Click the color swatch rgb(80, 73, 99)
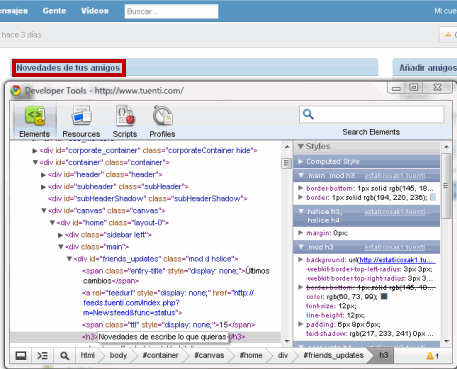Image resolution: width=457 pixels, height=369 pixels. tap(384, 296)
